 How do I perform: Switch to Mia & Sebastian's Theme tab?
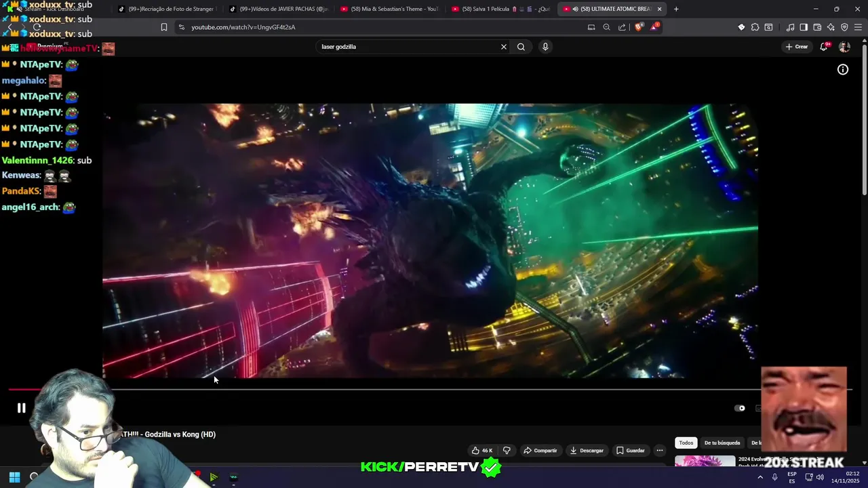click(x=389, y=9)
